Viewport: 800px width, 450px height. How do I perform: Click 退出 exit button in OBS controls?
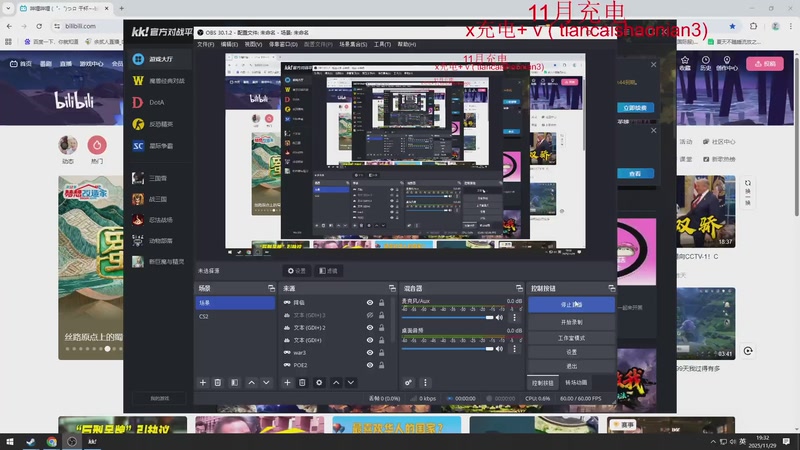tap(571, 366)
